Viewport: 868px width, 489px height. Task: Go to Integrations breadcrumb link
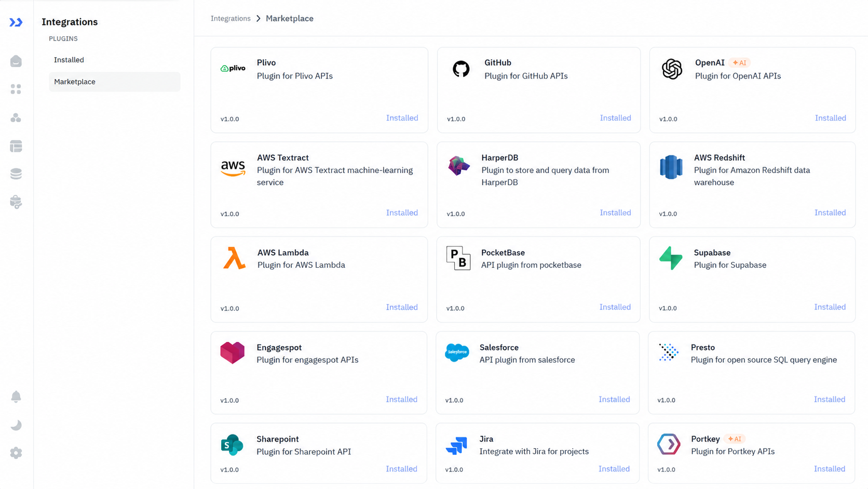pos(230,18)
